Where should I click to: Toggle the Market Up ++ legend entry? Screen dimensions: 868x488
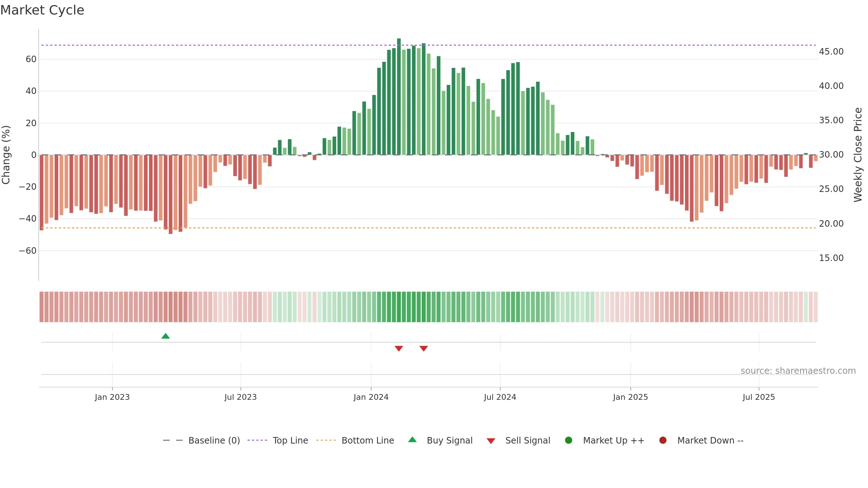point(605,440)
